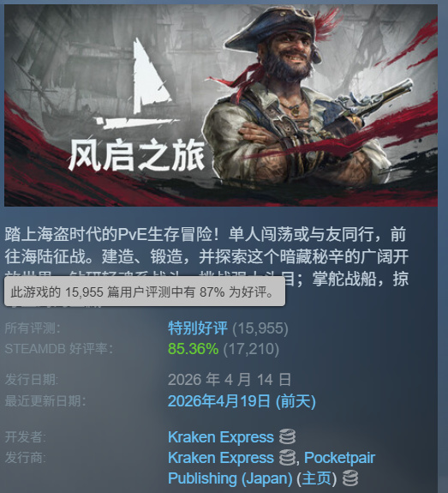Click the 风启之旅 game header image
The height and width of the screenshot is (493, 448).
tap(221, 105)
